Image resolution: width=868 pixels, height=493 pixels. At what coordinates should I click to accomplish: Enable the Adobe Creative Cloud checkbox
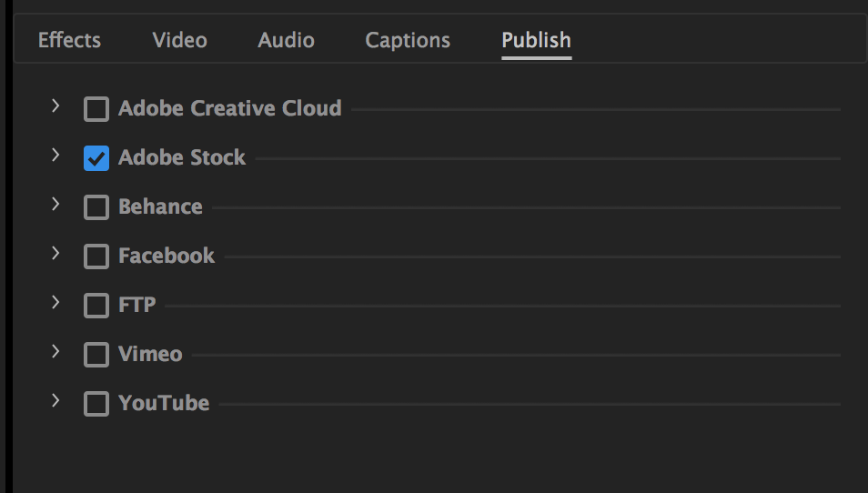click(x=96, y=109)
